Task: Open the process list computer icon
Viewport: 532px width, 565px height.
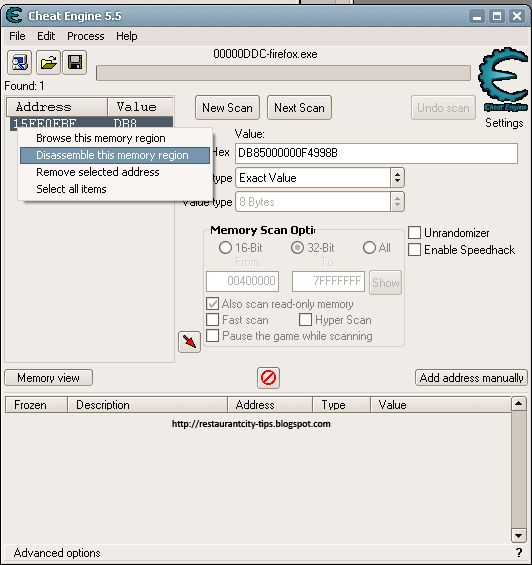Action: [19, 63]
